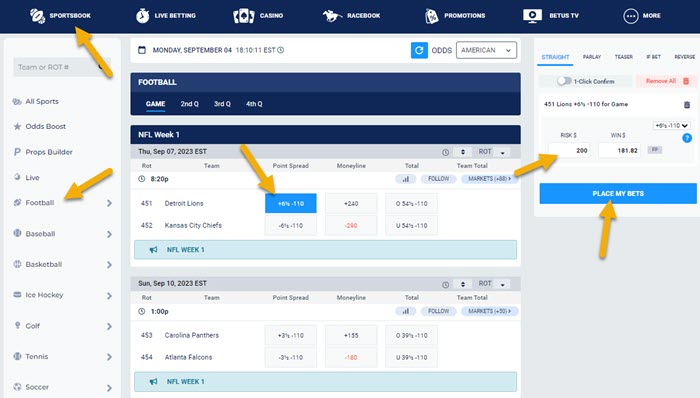Toggle sort arrows for Thu Sep 07 games
The image size is (700, 398).
click(462, 152)
